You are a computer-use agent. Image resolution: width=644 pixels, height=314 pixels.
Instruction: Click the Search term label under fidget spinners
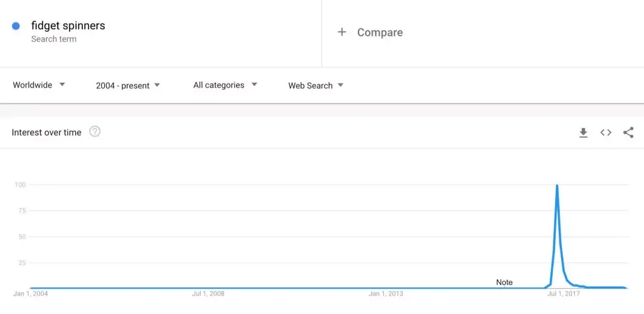(54, 39)
